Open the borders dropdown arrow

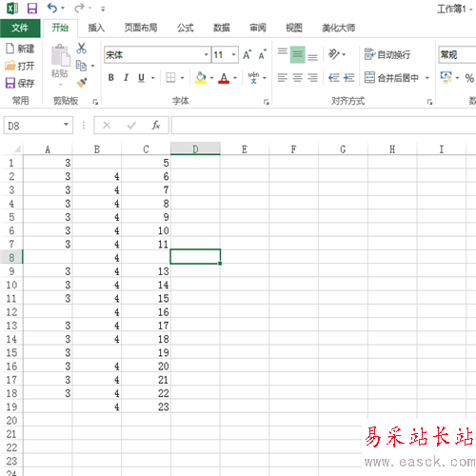[x=183, y=78]
